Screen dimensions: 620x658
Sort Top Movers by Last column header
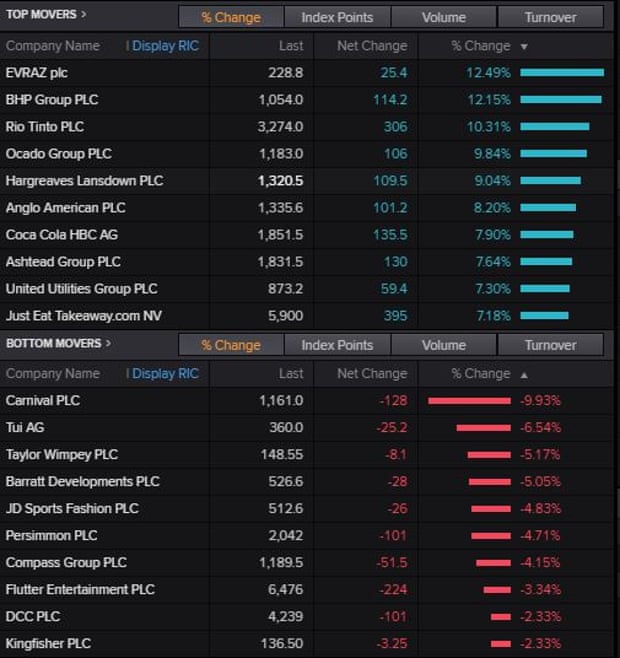click(291, 46)
